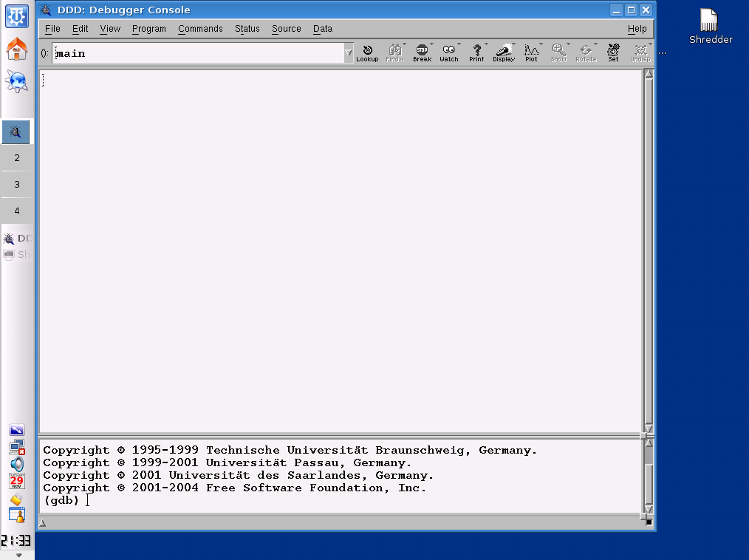This screenshot has height=560, width=749.
Task: Open the View menu
Action: [110, 29]
